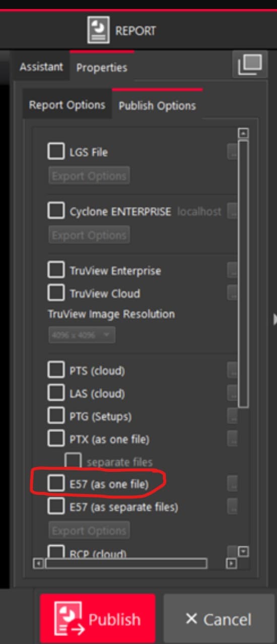
Task: Open the browse button next to PTX (as one file)
Action: (232, 439)
